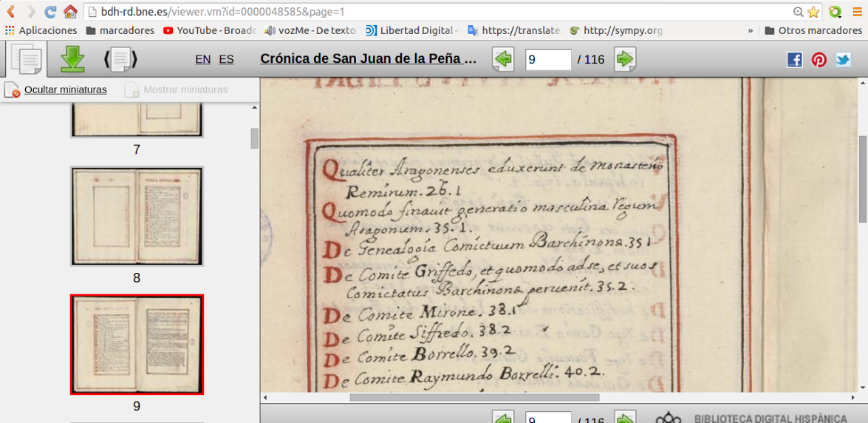Screen dimensions: 868x423
Task: Go back using browser back arrow
Action: click(x=10, y=11)
